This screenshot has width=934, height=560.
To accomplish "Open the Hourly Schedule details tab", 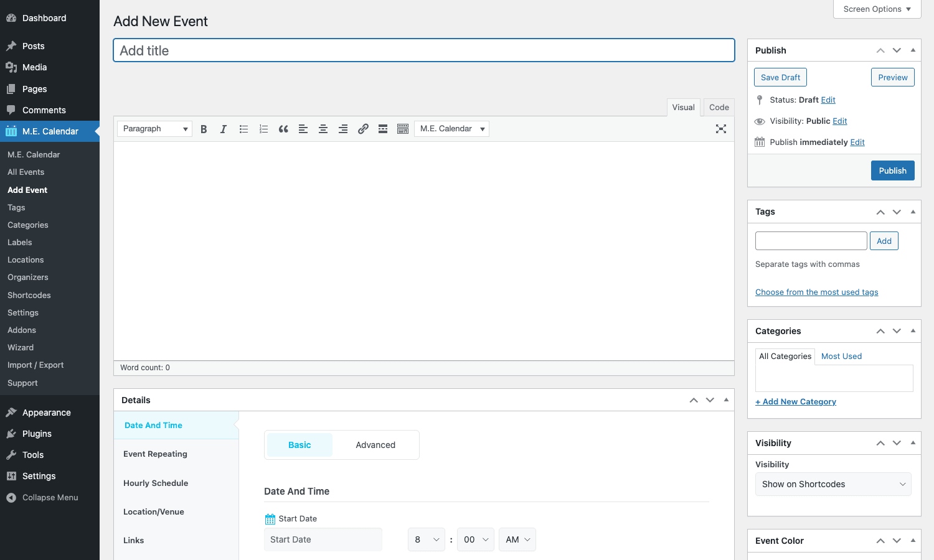I will 176,483.
